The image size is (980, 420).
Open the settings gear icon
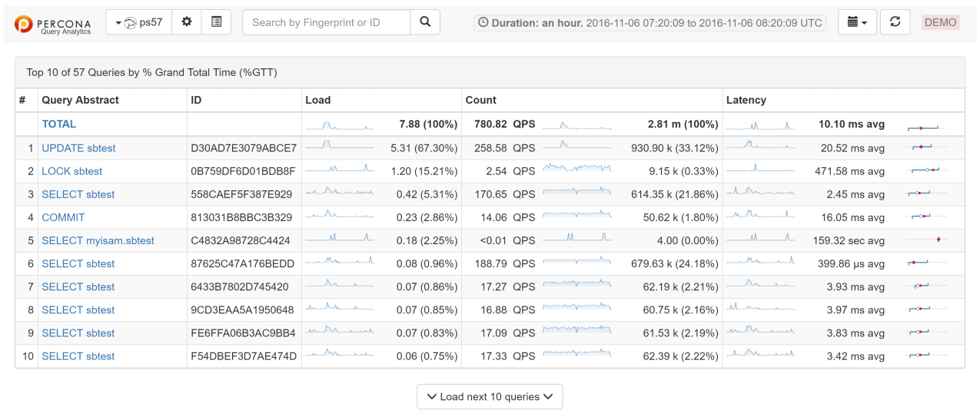[x=186, y=22]
